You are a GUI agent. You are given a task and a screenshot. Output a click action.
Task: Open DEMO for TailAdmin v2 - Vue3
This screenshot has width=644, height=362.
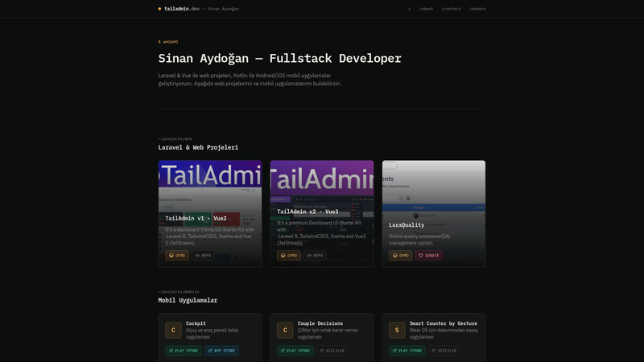click(289, 255)
